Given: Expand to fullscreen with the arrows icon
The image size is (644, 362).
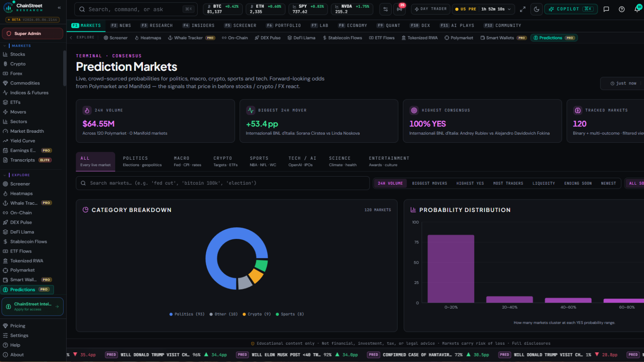Looking at the screenshot, I should click(x=522, y=9).
